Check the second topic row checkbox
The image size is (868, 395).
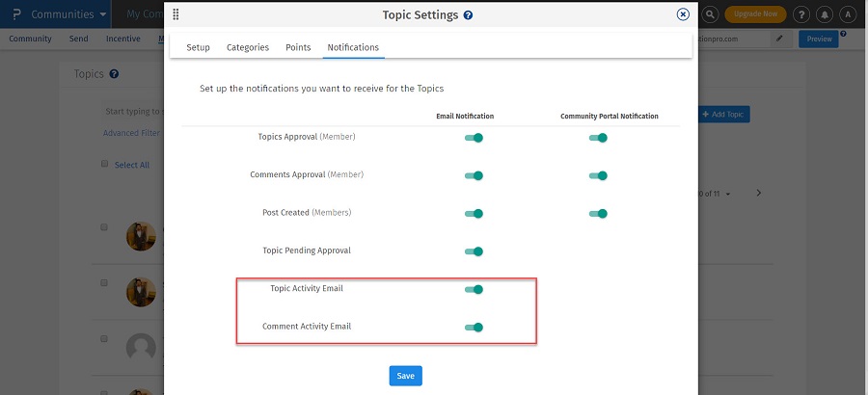[x=104, y=282]
